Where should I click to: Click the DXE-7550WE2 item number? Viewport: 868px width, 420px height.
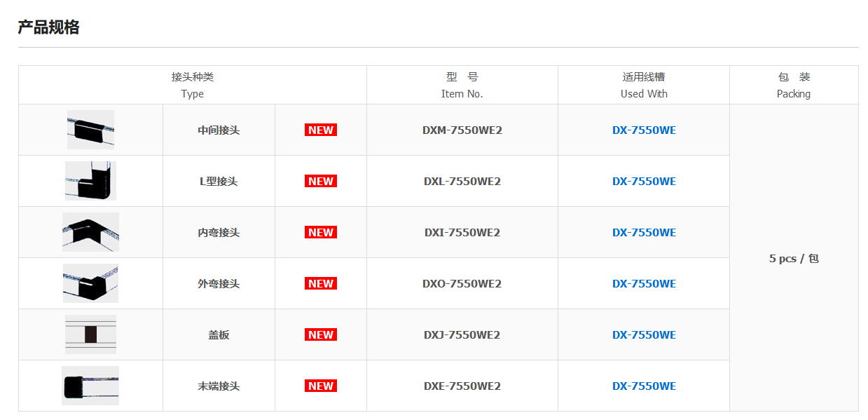(x=462, y=386)
